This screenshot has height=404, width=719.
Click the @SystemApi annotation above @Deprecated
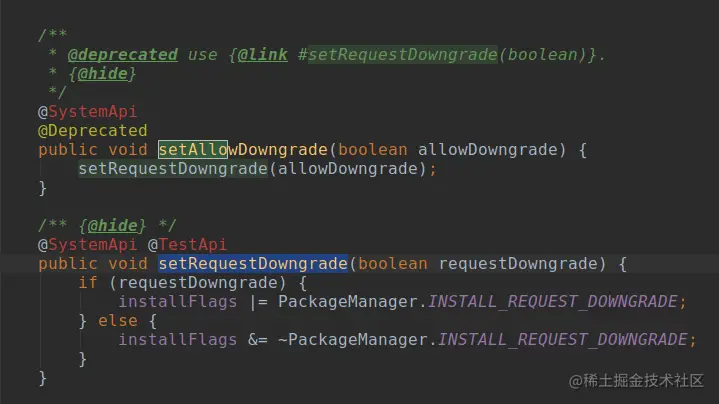pos(87,111)
